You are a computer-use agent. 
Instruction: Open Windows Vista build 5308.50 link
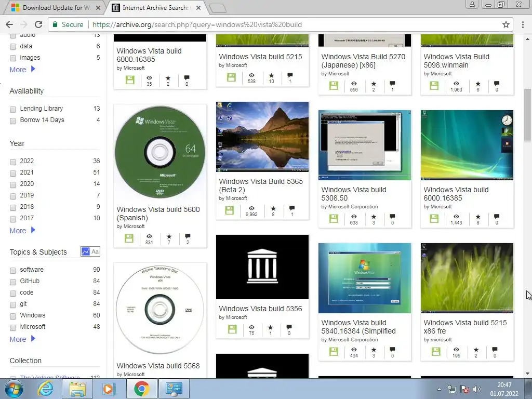pyautogui.click(x=353, y=194)
